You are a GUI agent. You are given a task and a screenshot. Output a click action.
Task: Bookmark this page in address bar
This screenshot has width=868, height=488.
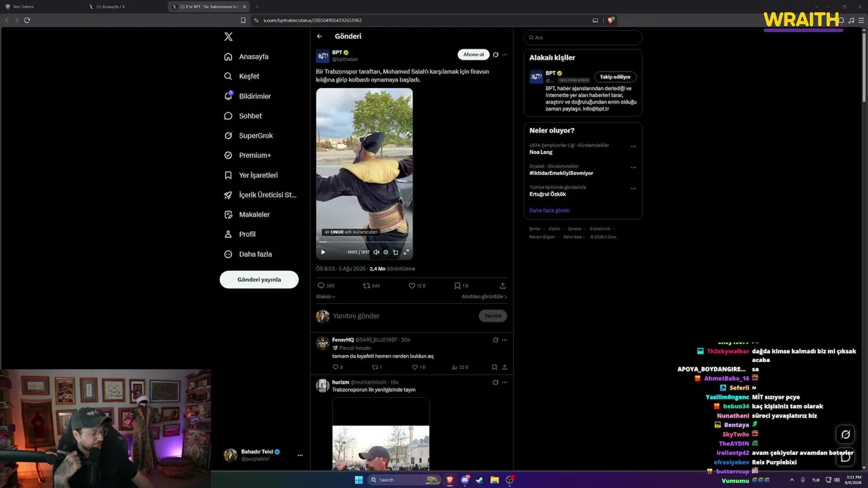[243, 20]
